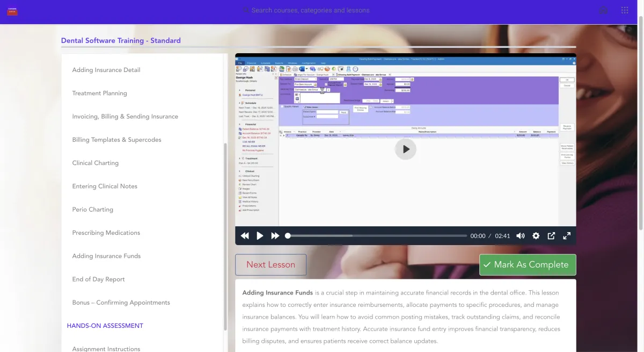Rewind the video with the rewind button
Image resolution: width=644 pixels, height=352 pixels.
245,236
